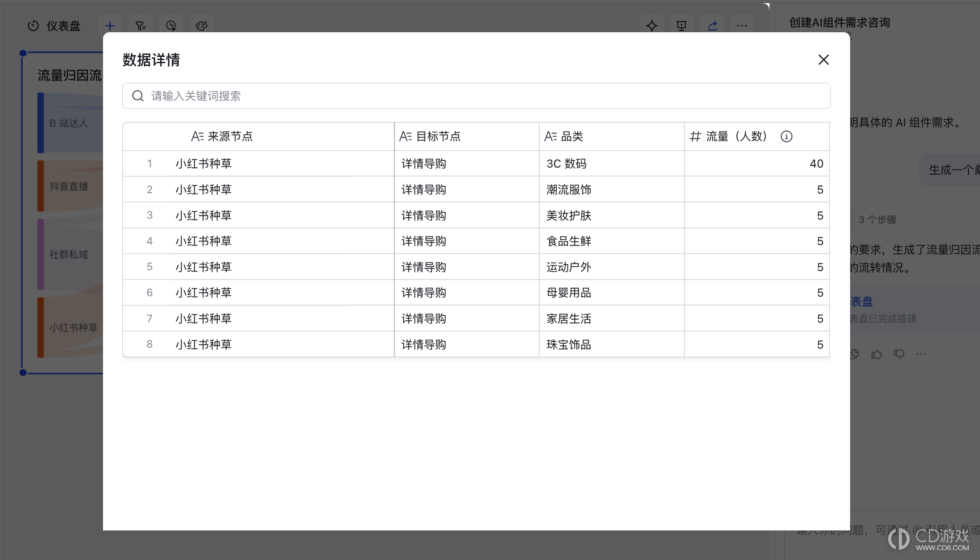Click the 3 个步骤 steps label

[877, 220]
